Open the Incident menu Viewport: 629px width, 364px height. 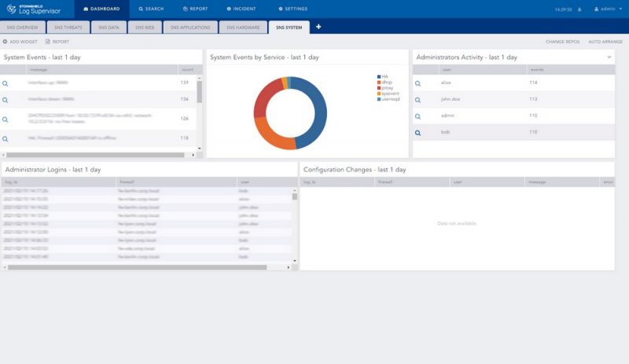pos(241,9)
